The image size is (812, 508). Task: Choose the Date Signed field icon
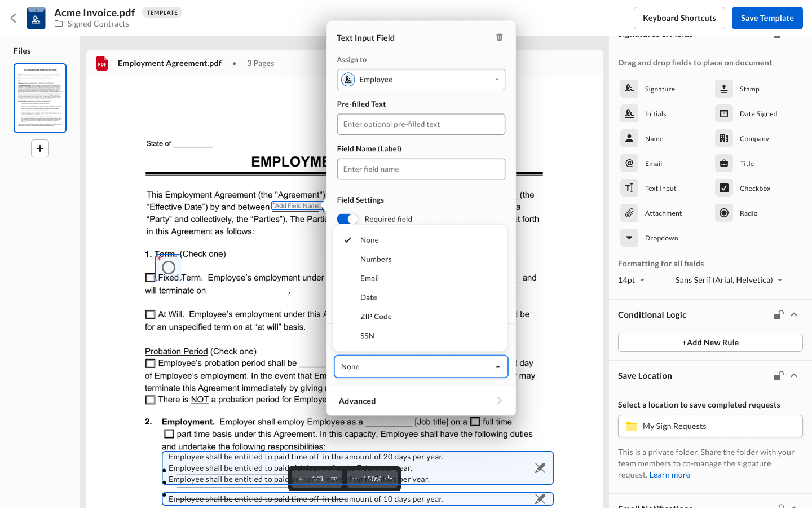point(724,113)
